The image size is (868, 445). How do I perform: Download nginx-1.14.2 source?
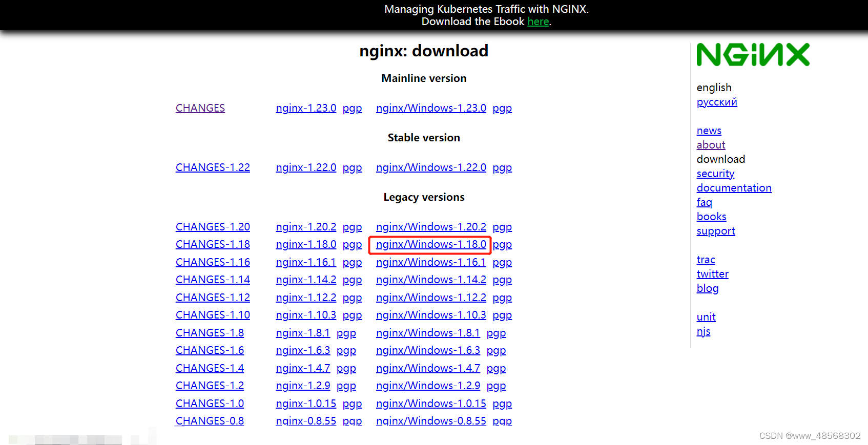(306, 280)
